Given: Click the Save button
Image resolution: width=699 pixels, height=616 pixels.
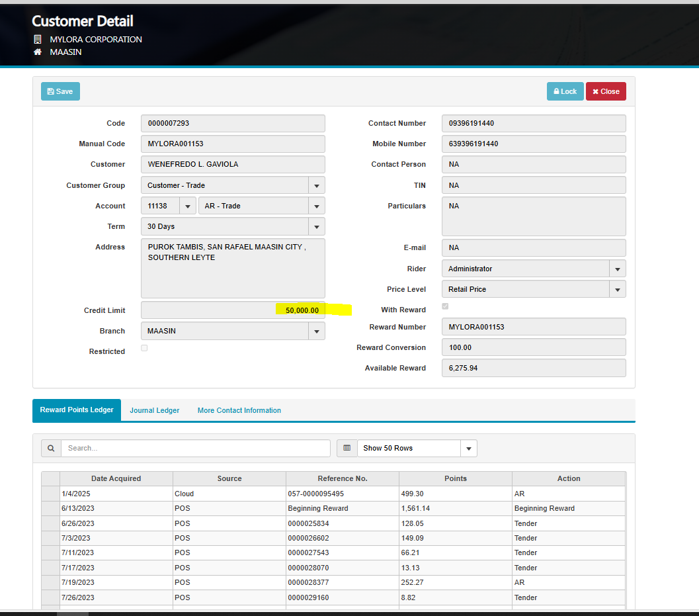Looking at the screenshot, I should [60, 91].
